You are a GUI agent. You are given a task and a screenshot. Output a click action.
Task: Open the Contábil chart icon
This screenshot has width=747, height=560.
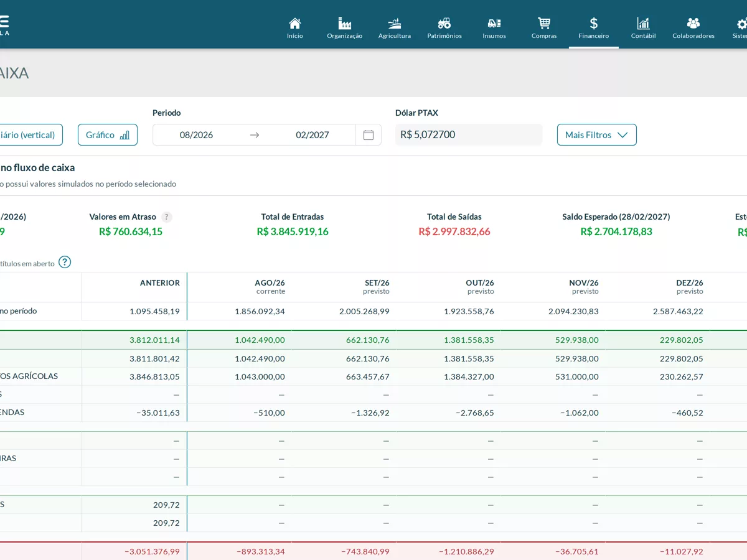[x=644, y=24]
